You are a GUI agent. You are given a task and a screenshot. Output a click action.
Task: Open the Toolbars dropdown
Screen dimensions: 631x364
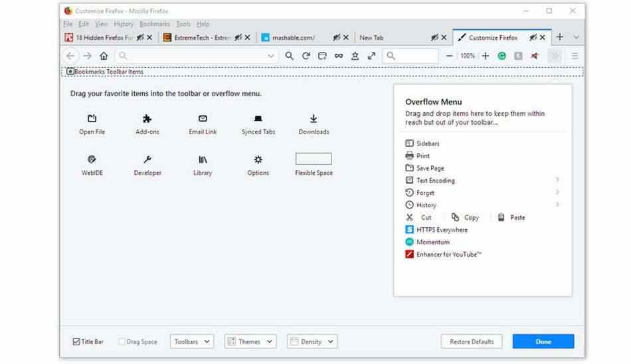pos(191,341)
